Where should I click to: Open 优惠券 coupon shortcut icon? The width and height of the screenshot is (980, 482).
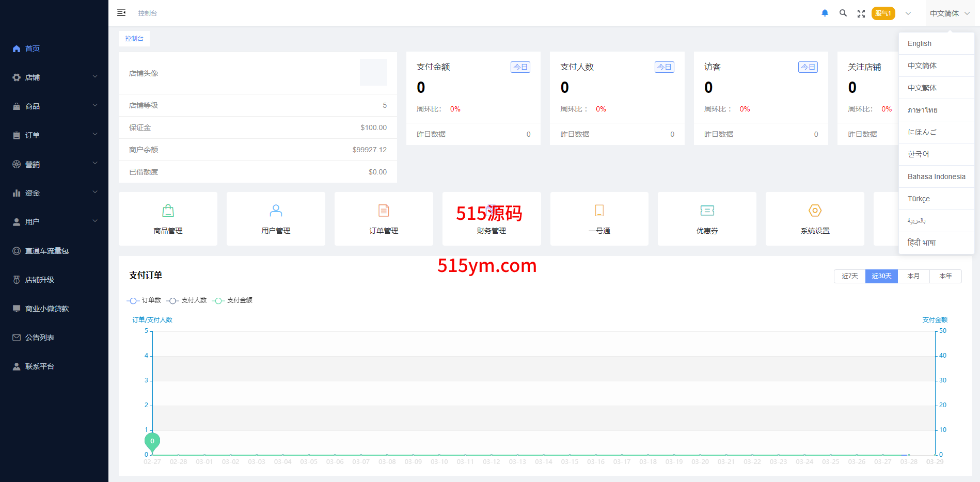point(707,211)
